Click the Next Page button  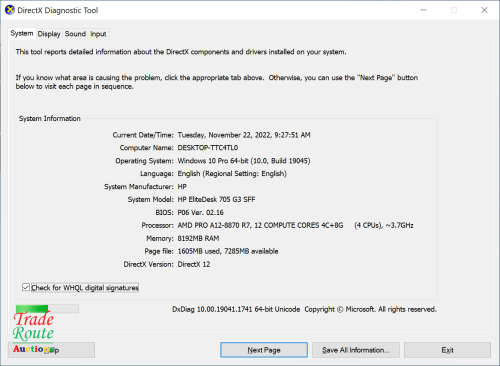pos(264,350)
